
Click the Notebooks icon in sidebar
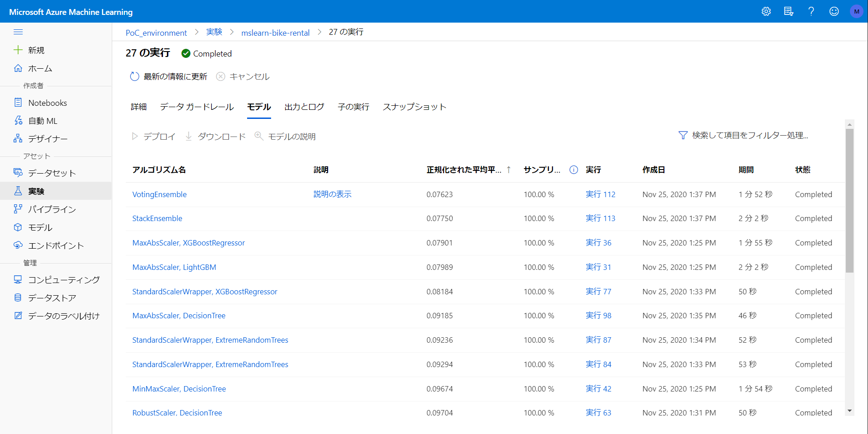pyautogui.click(x=18, y=103)
